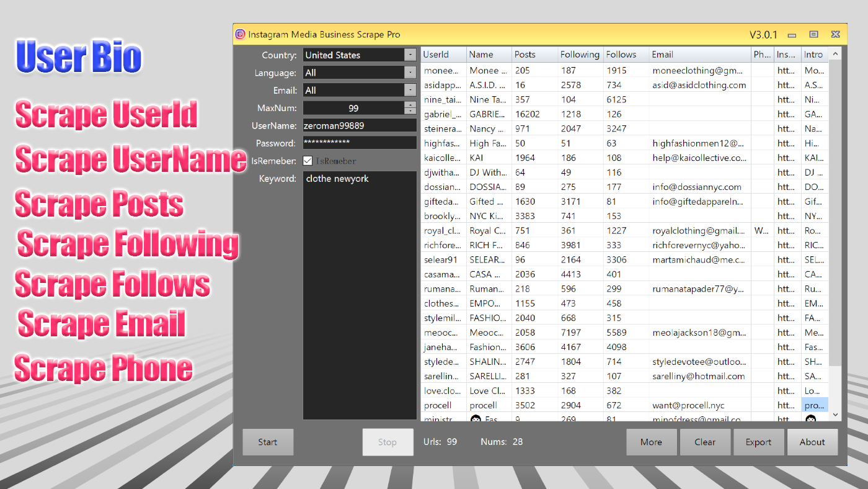Viewport: 868px width, 489px height.
Task: Click the scrollbar up arrow in results table
Action: [835, 55]
